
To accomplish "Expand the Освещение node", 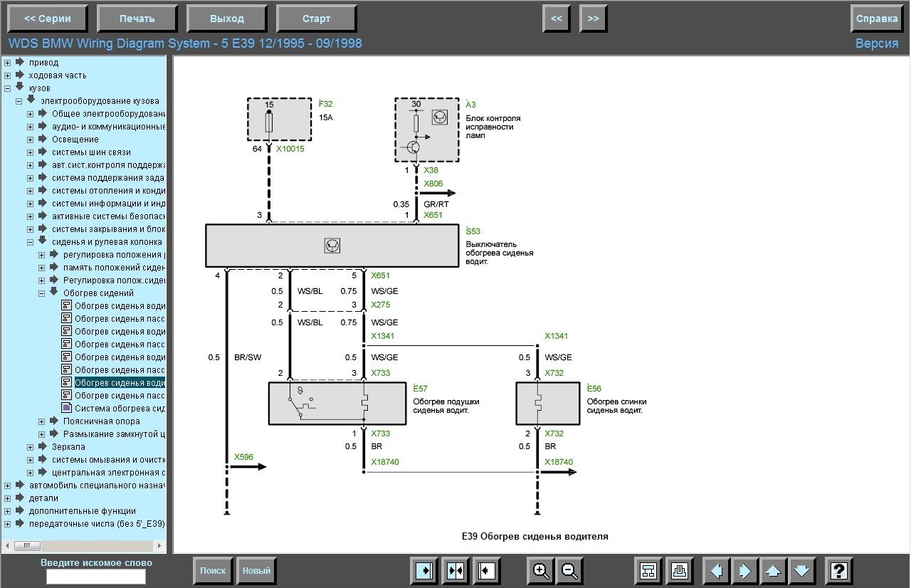I will [x=30, y=140].
